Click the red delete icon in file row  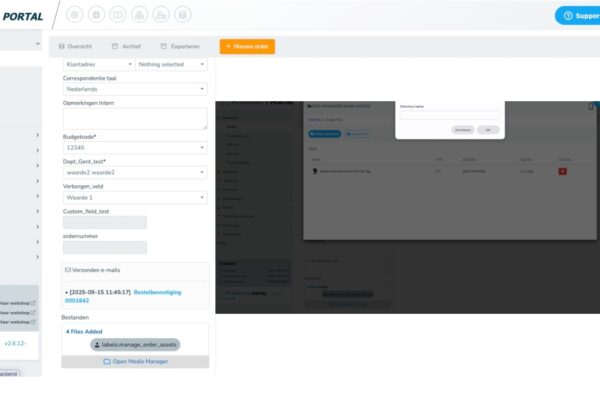(x=561, y=172)
